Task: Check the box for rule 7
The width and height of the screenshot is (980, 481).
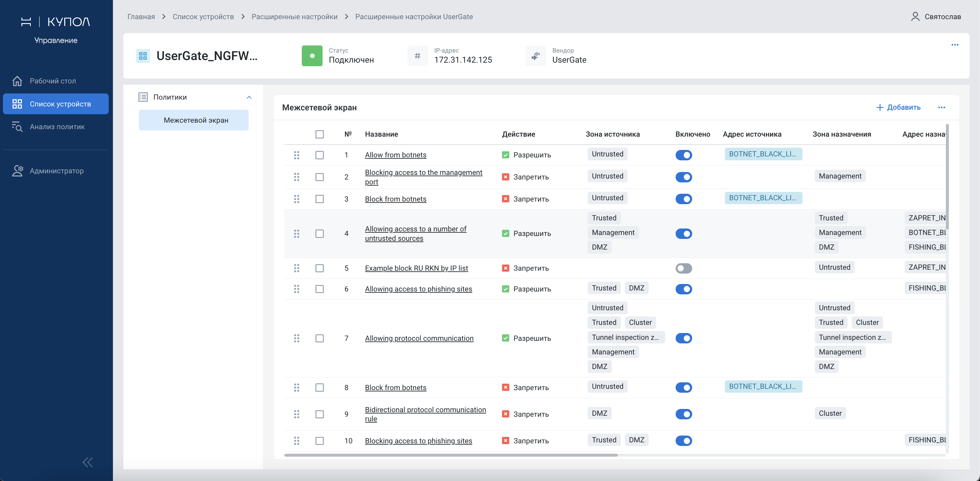Action: pos(320,338)
